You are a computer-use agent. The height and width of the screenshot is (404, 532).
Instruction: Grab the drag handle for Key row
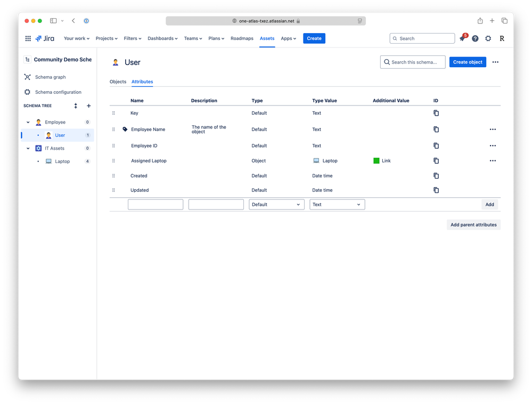113,113
